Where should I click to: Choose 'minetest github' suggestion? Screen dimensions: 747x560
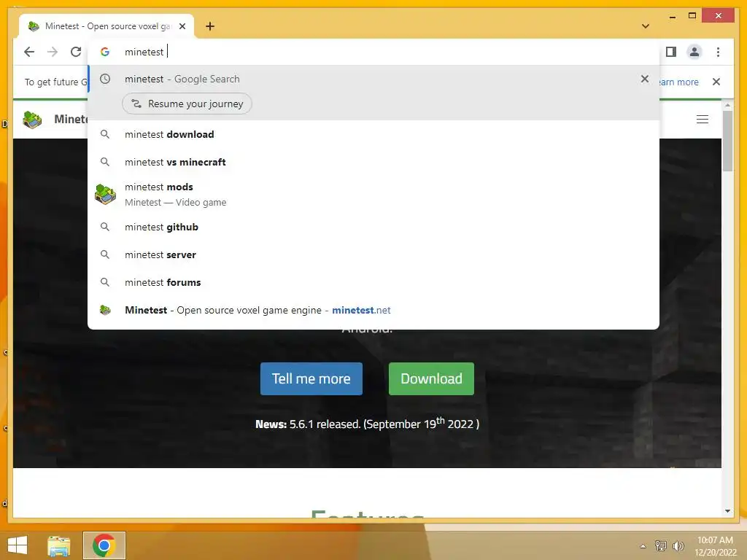(373, 227)
